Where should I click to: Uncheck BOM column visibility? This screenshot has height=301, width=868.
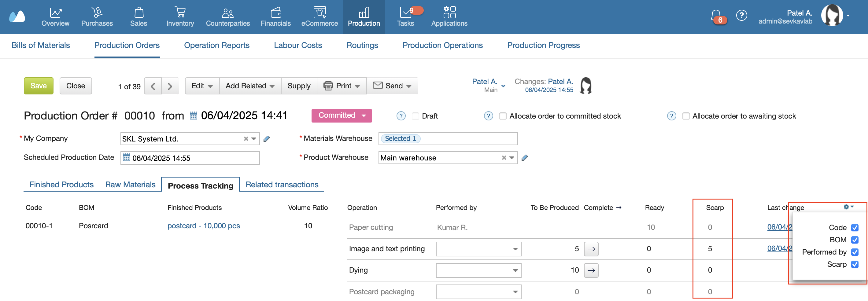pyautogui.click(x=855, y=240)
